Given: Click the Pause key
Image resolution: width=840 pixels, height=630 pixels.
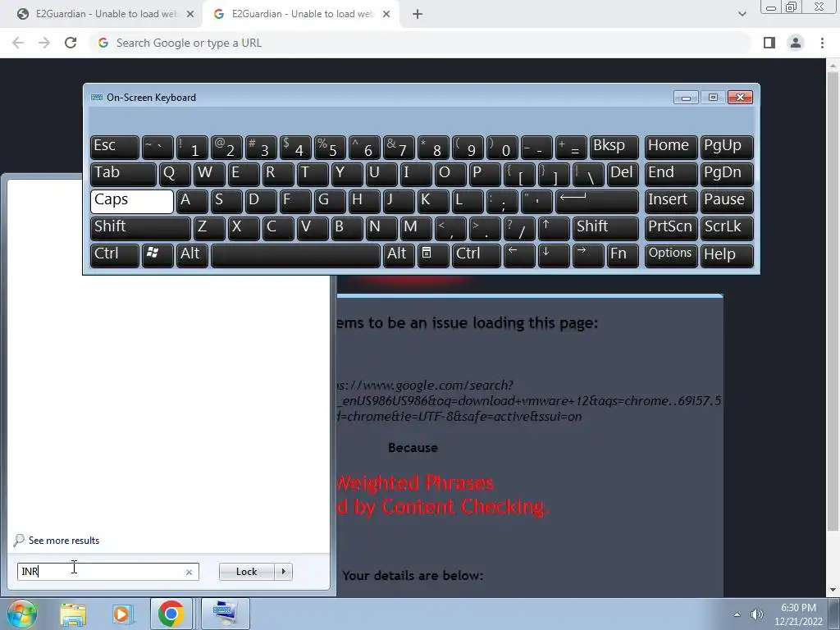Looking at the screenshot, I should coord(727,201).
